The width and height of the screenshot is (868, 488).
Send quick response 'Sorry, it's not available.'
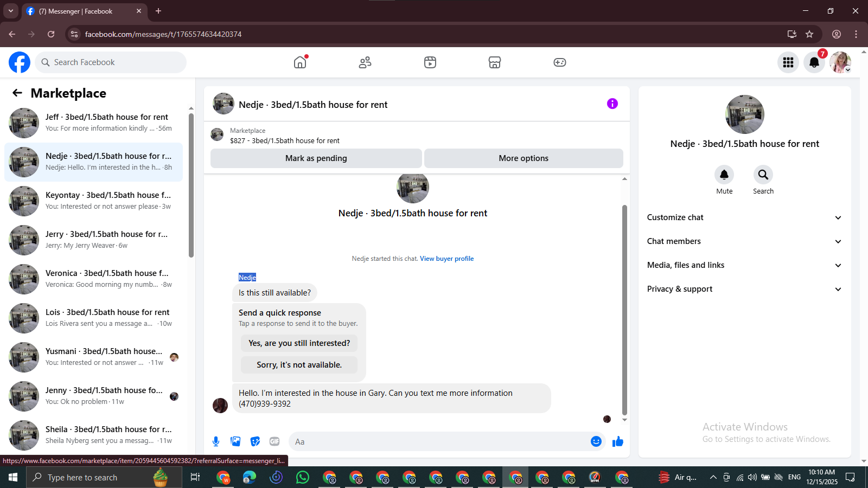tap(299, 365)
